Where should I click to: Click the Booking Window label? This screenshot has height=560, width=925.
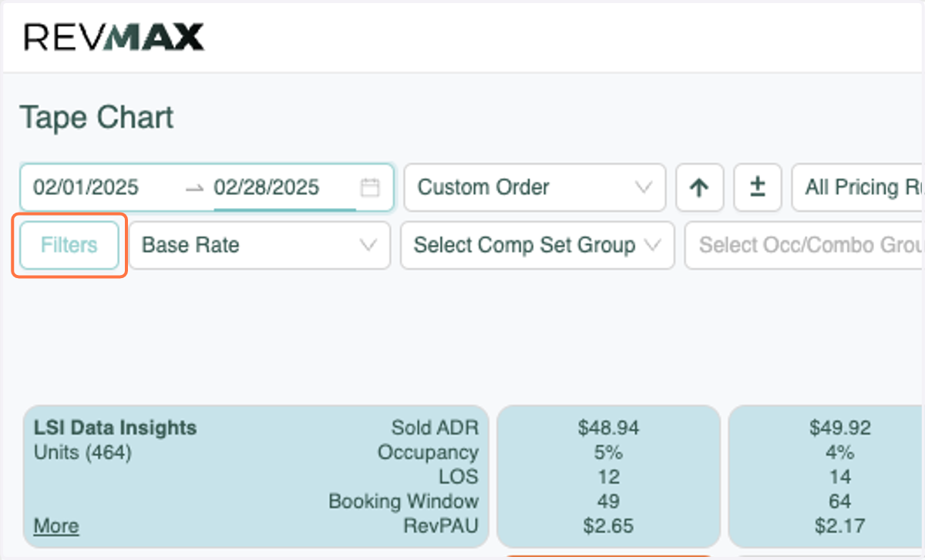(403, 501)
